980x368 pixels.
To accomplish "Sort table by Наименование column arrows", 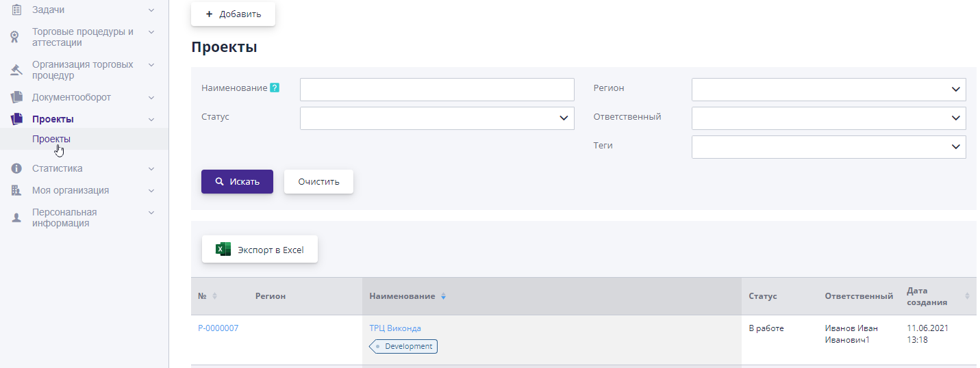I will [x=443, y=296].
